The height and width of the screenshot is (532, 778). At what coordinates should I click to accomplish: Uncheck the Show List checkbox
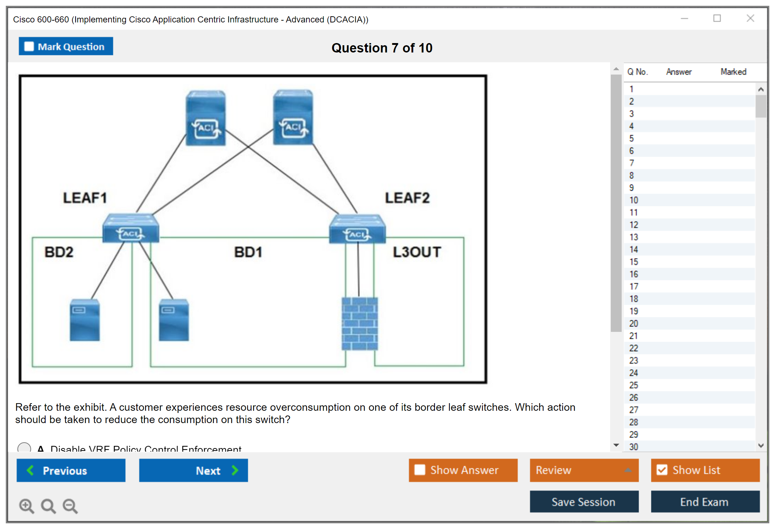coord(662,470)
